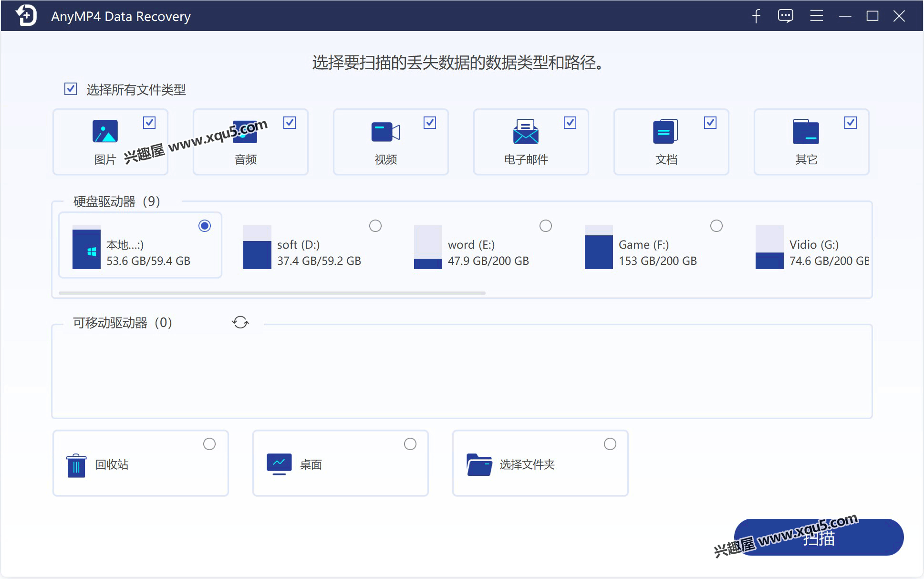This screenshot has height=579, width=924.
Task: Refresh the removable drives list
Action: click(240, 322)
